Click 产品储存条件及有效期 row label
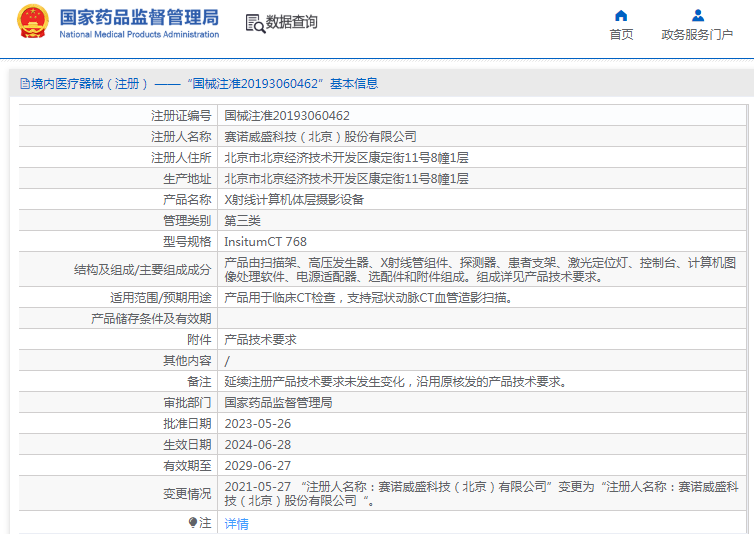Screen dimensions: 754x534 pyautogui.click(x=151, y=318)
